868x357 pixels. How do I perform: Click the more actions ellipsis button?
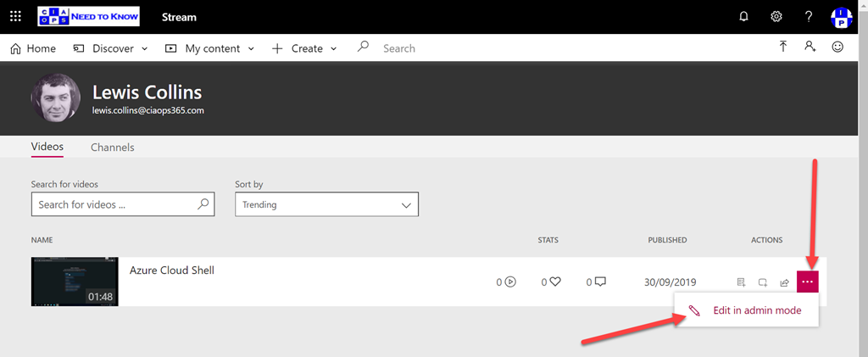coord(808,282)
